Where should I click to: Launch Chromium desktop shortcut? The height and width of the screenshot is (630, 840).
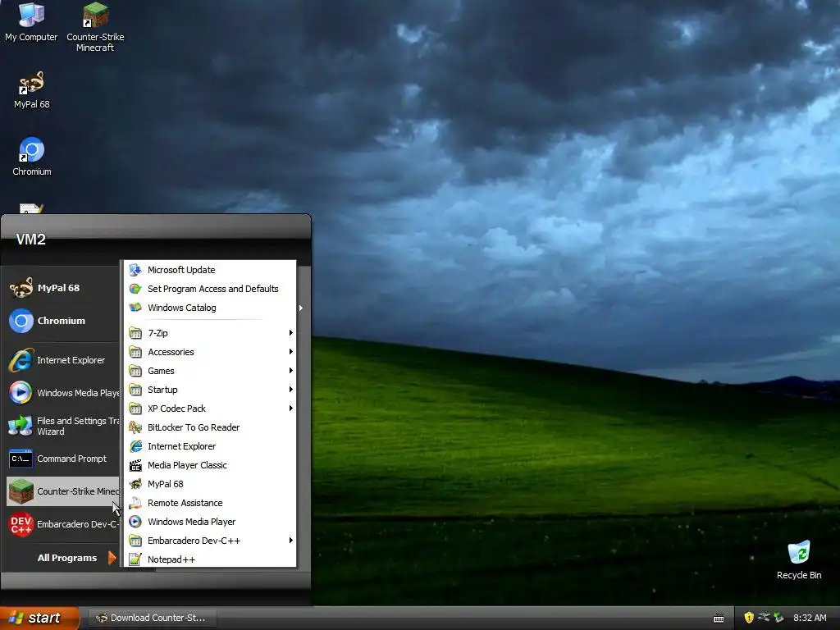tap(32, 157)
